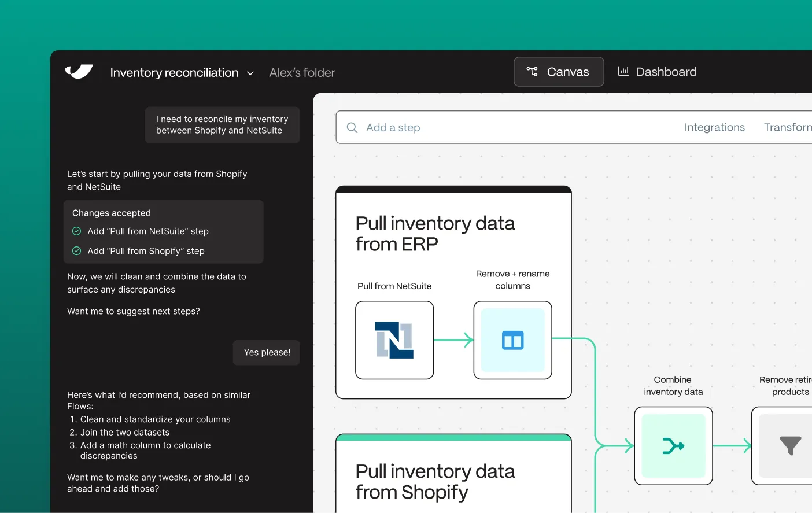The width and height of the screenshot is (812, 513).
Task: Open Alex's folder link
Action: [x=302, y=72]
